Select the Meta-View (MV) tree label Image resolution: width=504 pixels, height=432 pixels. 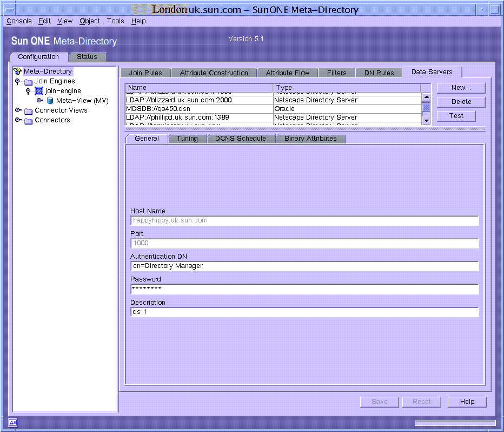click(x=82, y=101)
